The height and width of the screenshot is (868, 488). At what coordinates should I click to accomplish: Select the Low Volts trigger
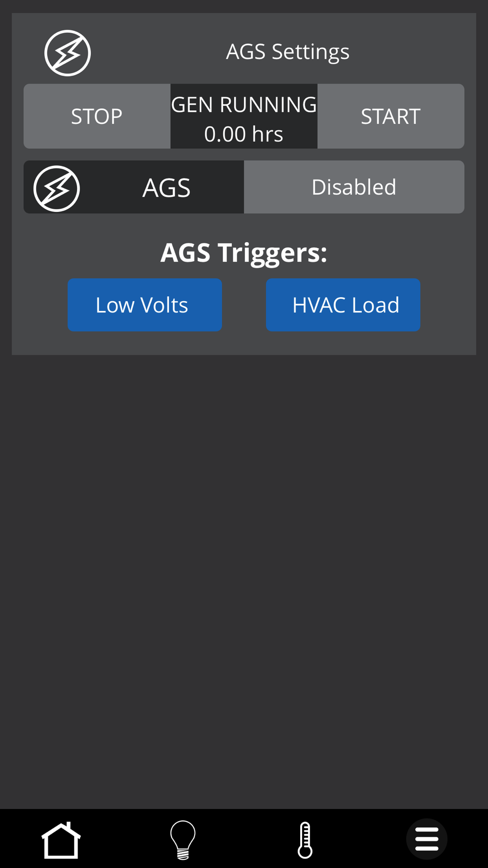(145, 305)
